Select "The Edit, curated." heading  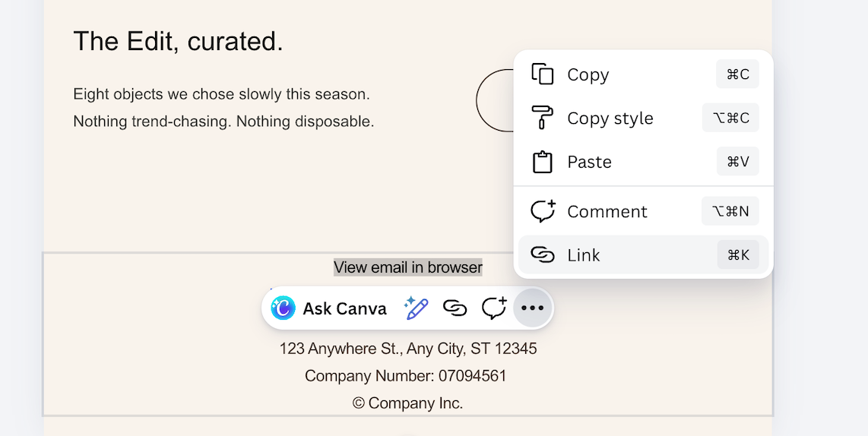coord(178,42)
